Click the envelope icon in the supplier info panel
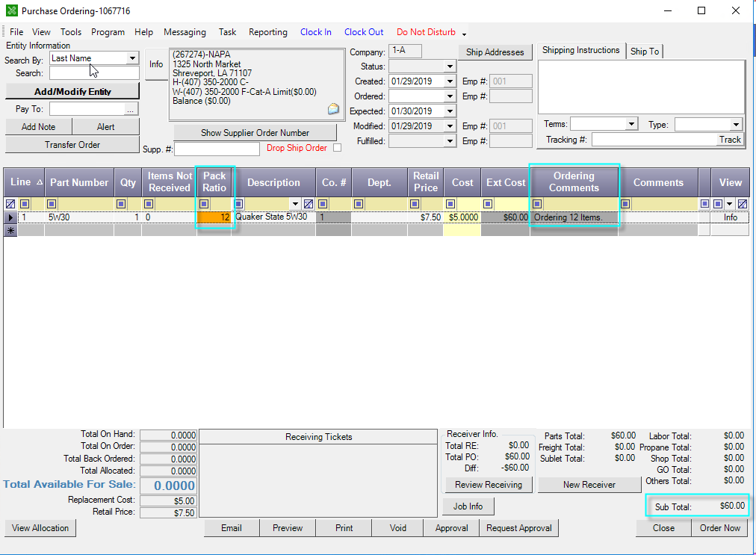 pyautogui.click(x=332, y=108)
